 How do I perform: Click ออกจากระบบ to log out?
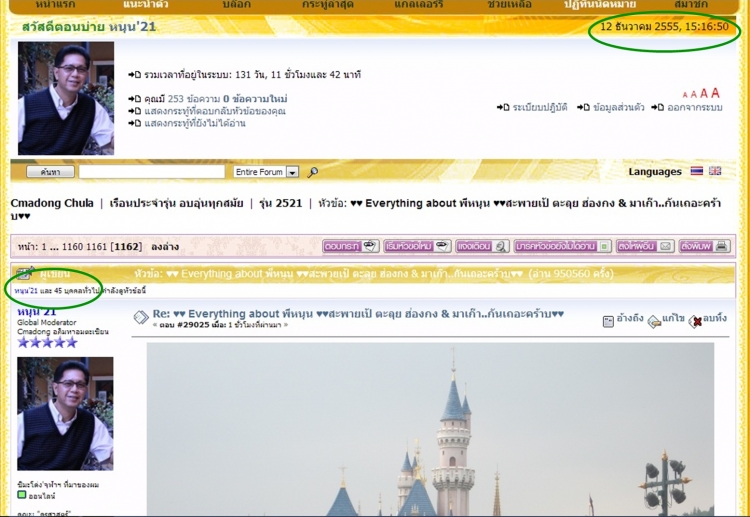(x=695, y=107)
